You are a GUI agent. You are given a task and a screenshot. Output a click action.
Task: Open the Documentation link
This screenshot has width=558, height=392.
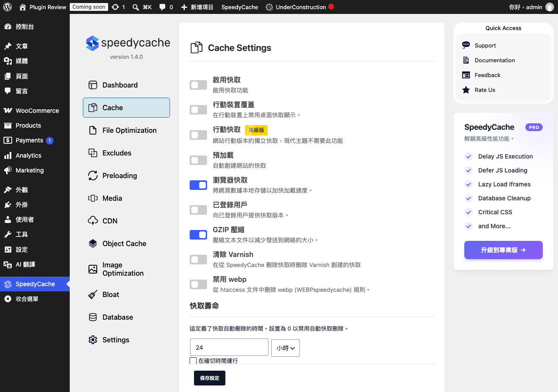[x=495, y=60]
